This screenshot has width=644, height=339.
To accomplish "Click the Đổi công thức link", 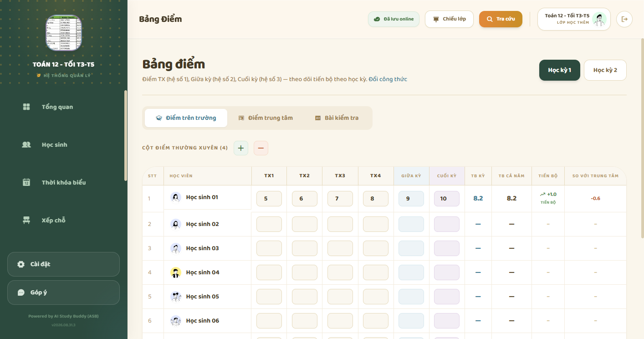I will 388,79.
